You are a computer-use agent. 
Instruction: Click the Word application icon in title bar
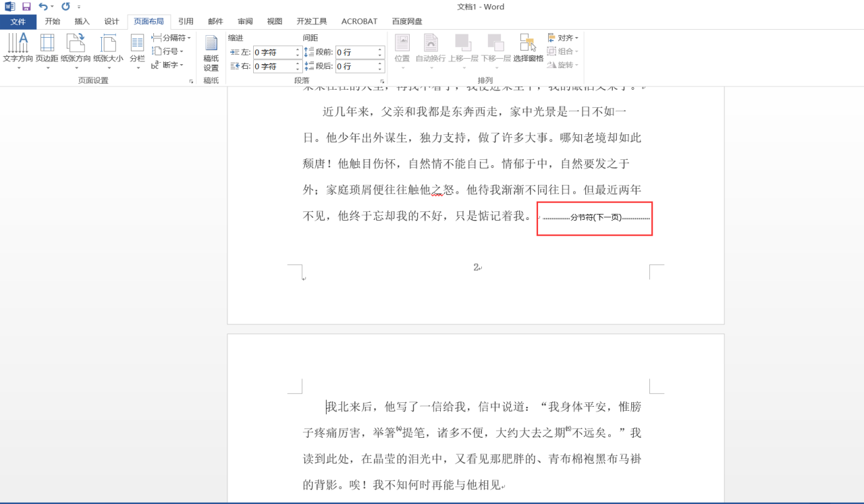[x=9, y=7]
